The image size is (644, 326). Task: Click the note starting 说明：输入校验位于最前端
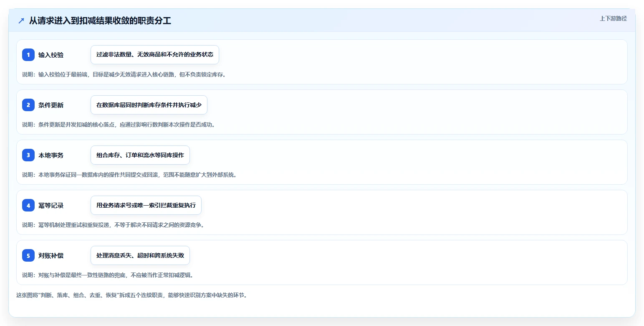[x=124, y=74]
